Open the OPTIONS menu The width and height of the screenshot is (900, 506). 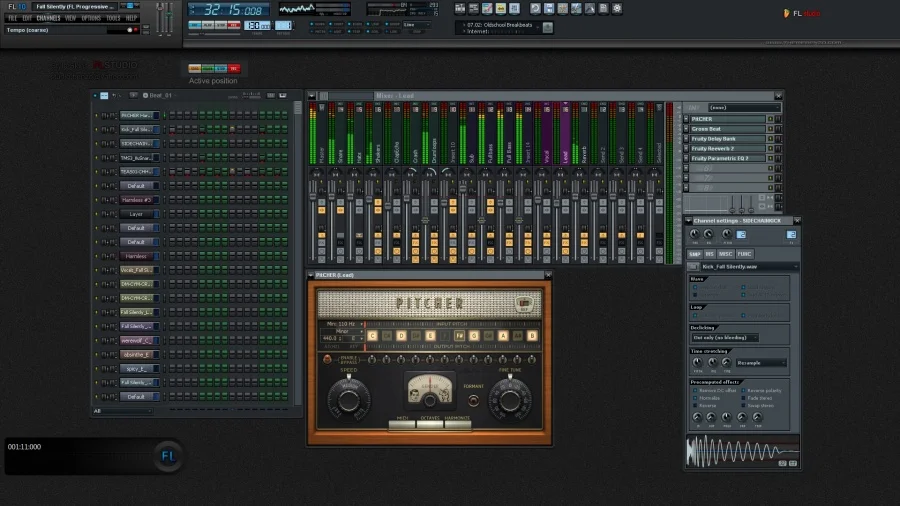(x=91, y=18)
